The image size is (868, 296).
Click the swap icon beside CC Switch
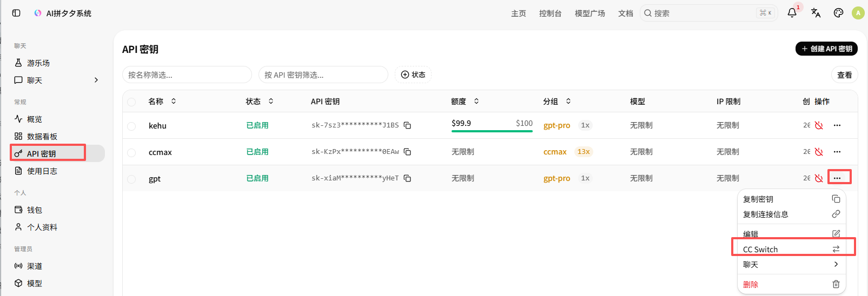836,249
